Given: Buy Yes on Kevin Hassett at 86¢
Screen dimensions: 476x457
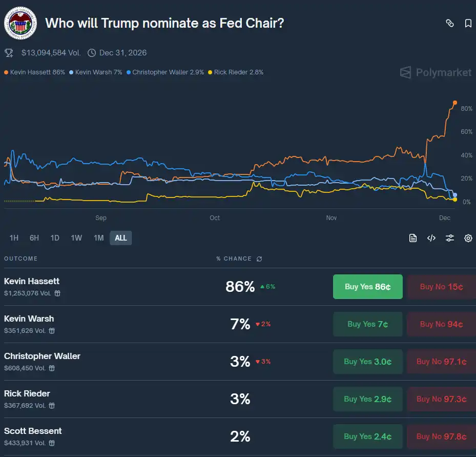Looking at the screenshot, I should [x=367, y=287].
